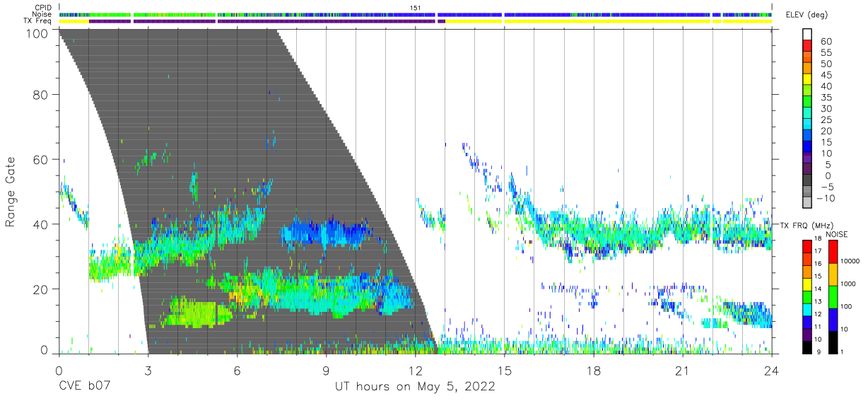Click the '20' range gate axis label
This screenshot has height=401, width=868.
pyautogui.click(x=42, y=289)
